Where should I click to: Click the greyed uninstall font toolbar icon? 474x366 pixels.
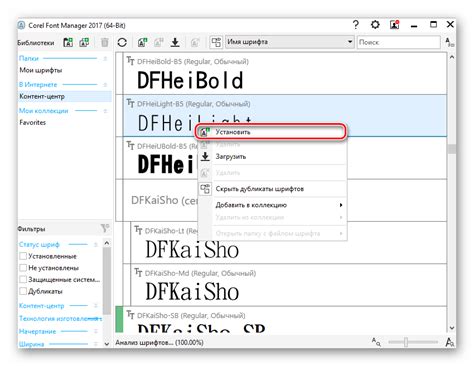tap(159, 42)
